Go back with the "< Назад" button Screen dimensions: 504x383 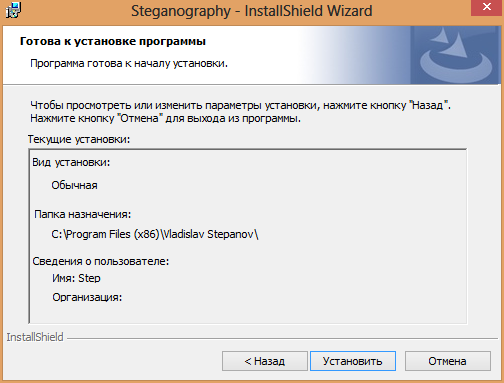click(x=265, y=361)
